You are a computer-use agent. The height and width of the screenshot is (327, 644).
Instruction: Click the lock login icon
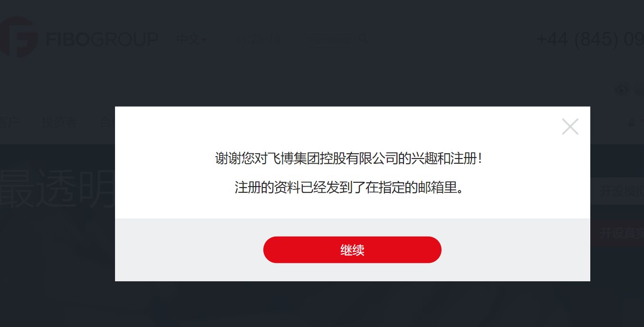[x=632, y=123]
